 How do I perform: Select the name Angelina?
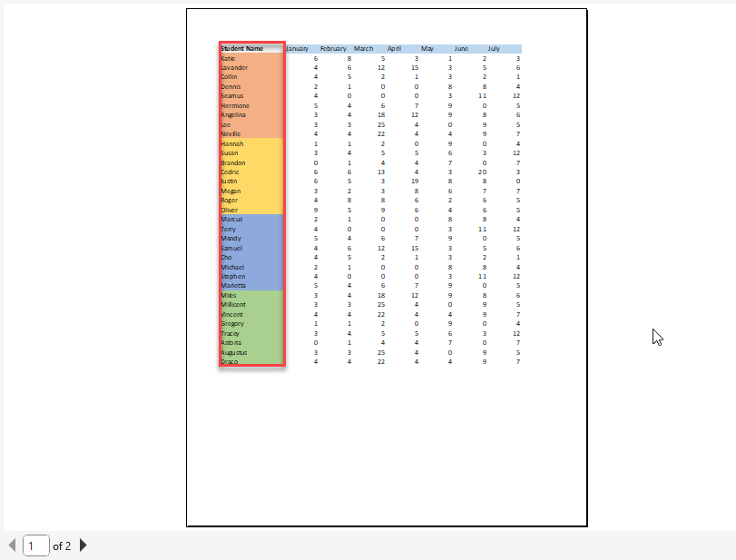click(233, 114)
